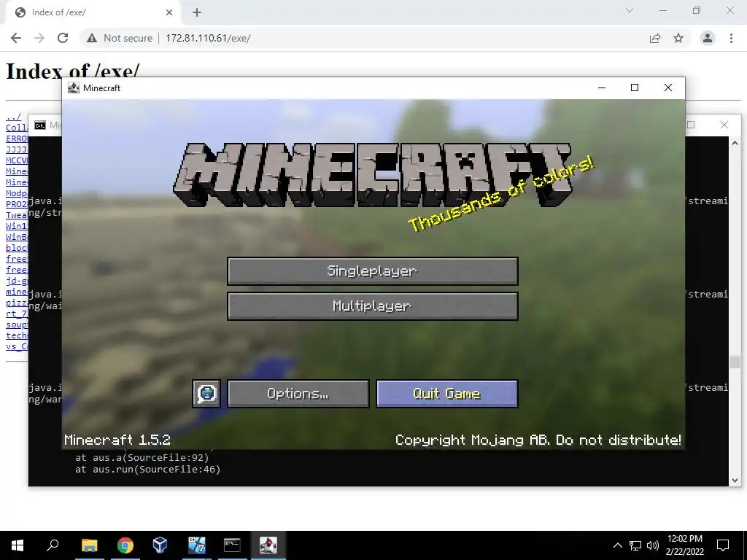
Task: Show hidden system tray icons
Action: click(617, 545)
